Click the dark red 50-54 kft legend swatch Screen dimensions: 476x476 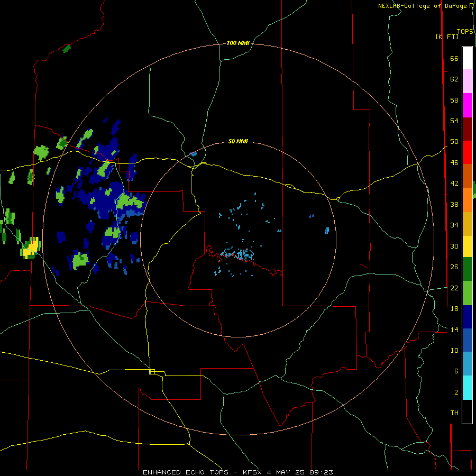coord(467,129)
